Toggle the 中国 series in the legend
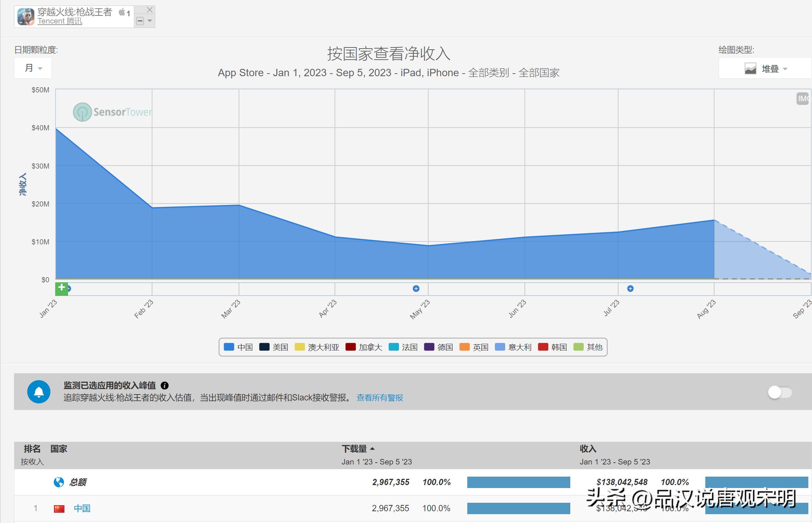 245,347
